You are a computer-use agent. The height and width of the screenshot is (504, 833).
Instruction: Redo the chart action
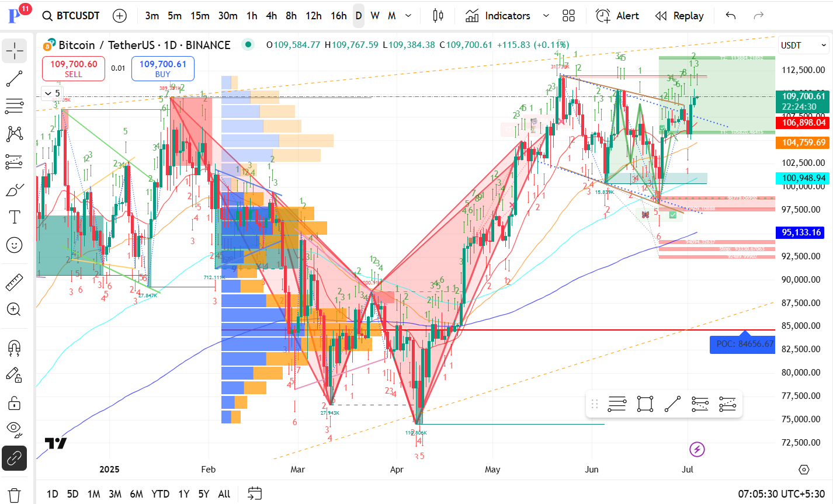click(x=759, y=16)
